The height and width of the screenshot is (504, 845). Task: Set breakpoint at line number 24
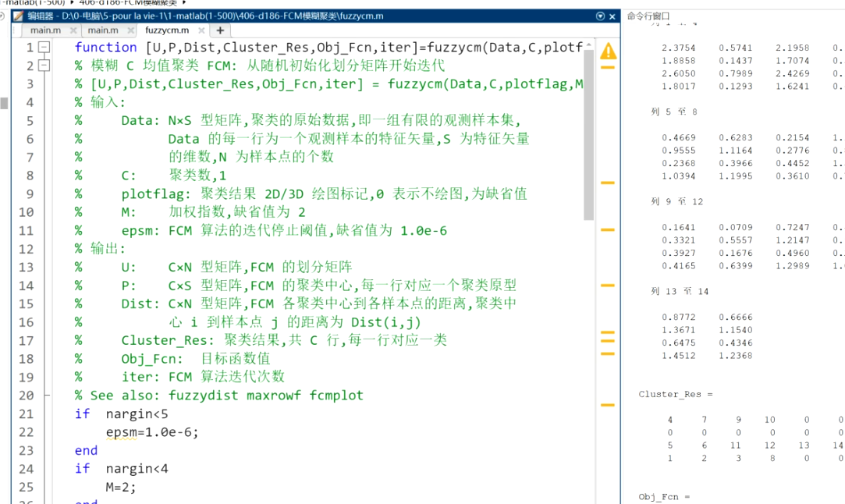pyautogui.click(x=26, y=469)
